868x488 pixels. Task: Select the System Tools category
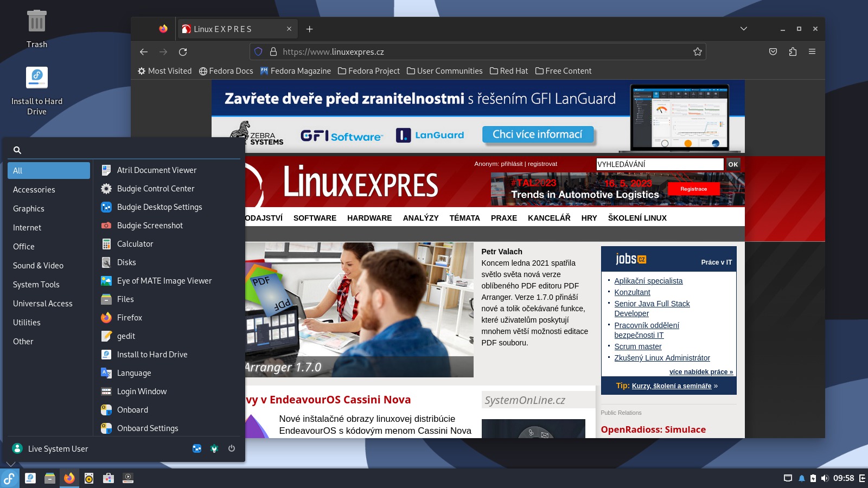[x=49, y=285]
